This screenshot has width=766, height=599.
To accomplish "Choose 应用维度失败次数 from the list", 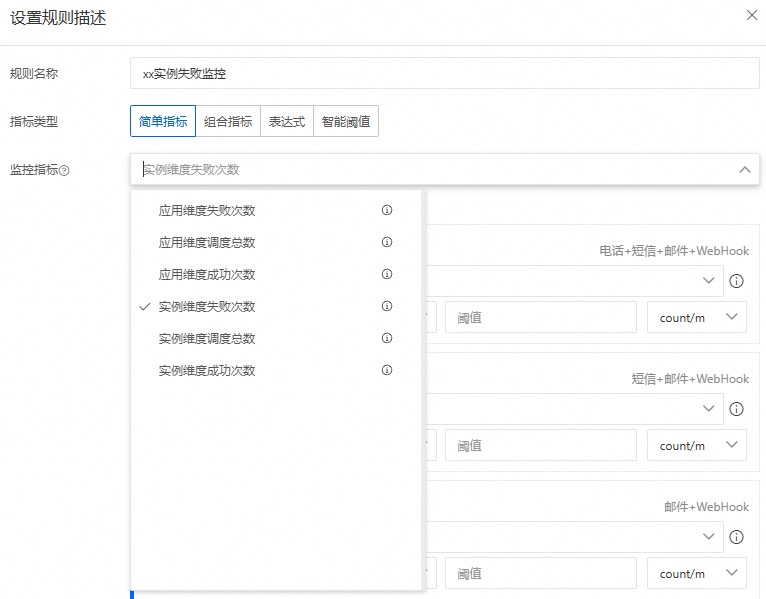I will click(276, 211).
